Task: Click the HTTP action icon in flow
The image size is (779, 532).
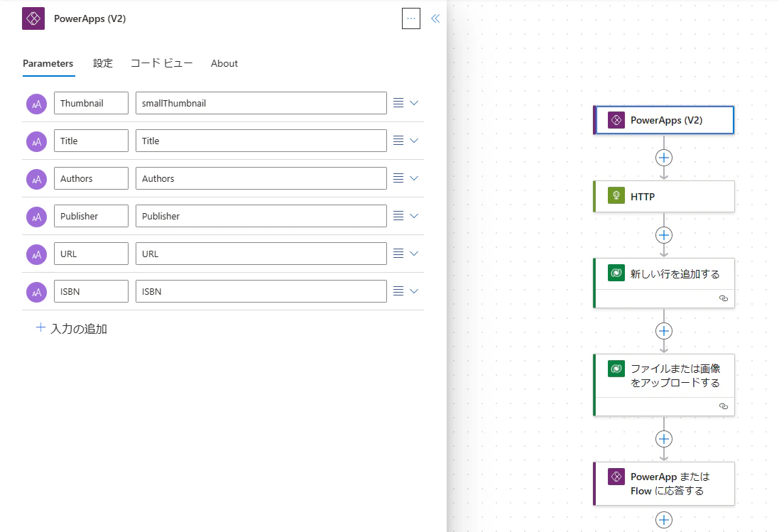Action: (616, 196)
